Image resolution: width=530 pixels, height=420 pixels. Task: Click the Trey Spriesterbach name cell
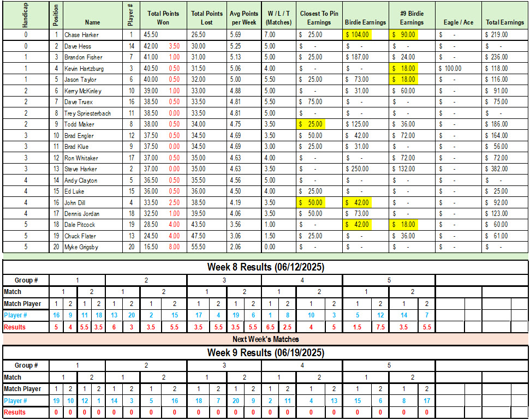click(91, 113)
